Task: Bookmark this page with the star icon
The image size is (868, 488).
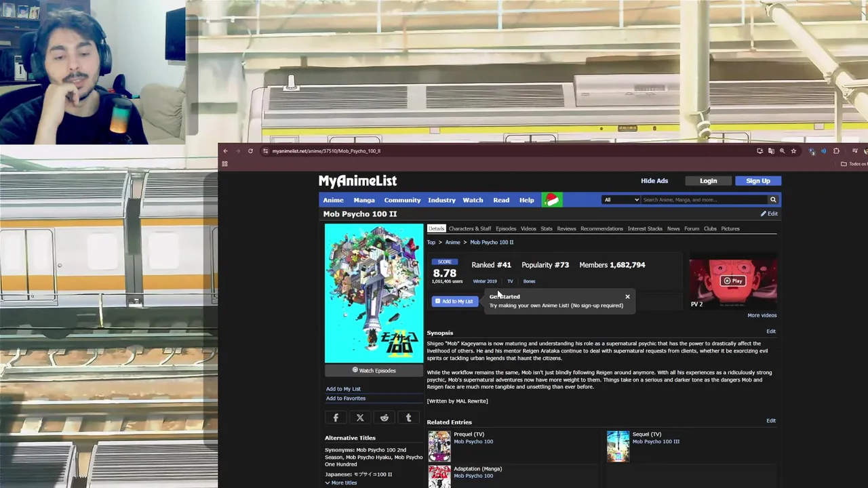Action: [793, 151]
